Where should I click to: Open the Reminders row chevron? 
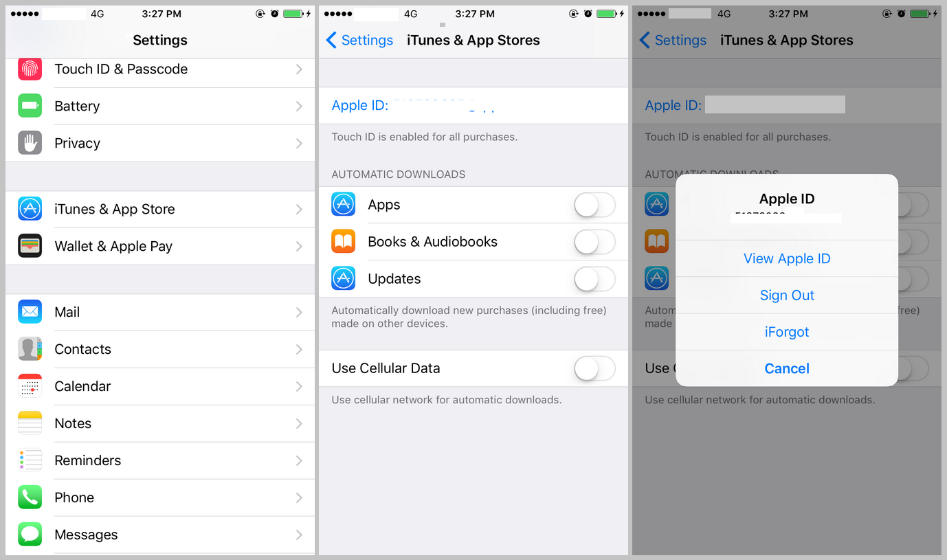click(x=299, y=460)
